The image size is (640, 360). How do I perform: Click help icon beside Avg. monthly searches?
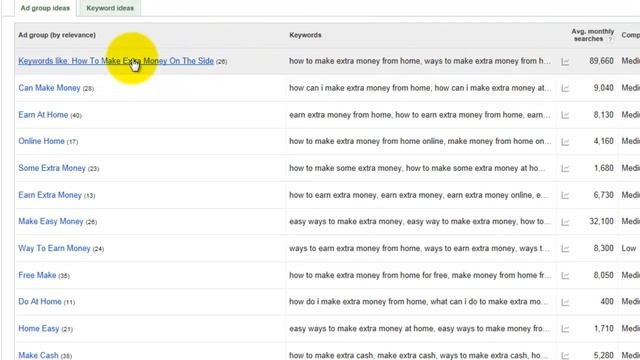pyautogui.click(x=610, y=39)
